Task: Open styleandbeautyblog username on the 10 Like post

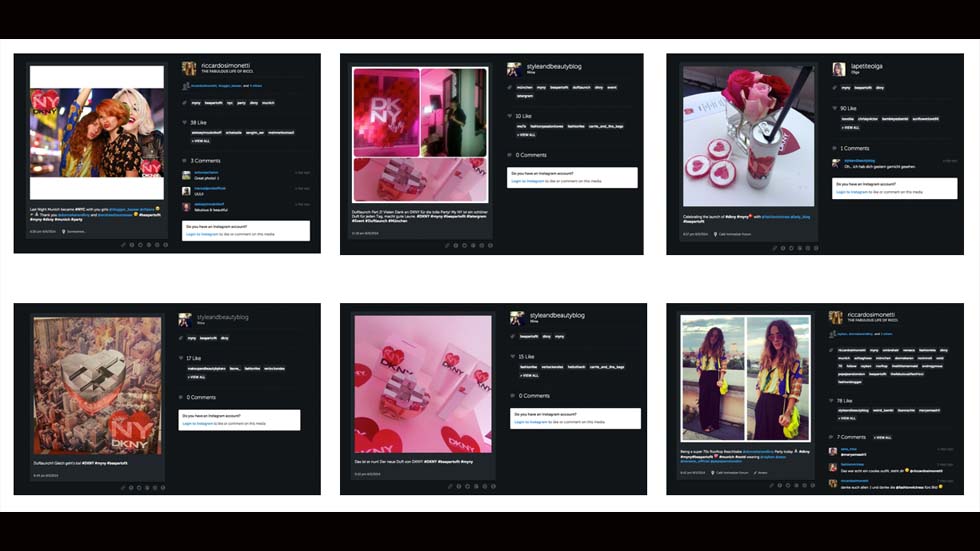Action: [x=554, y=66]
